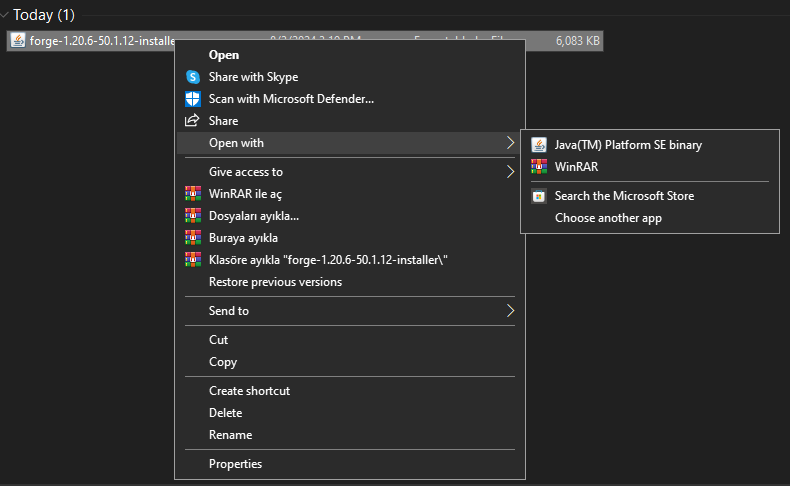Expand the 'Send to' submenu arrow
The width and height of the screenshot is (790, 486).
510,311
